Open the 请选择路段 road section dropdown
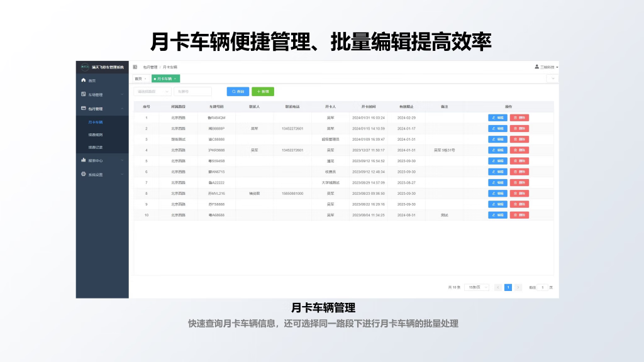644x362 pixels. pyautogui.click(x=152, y=92)
